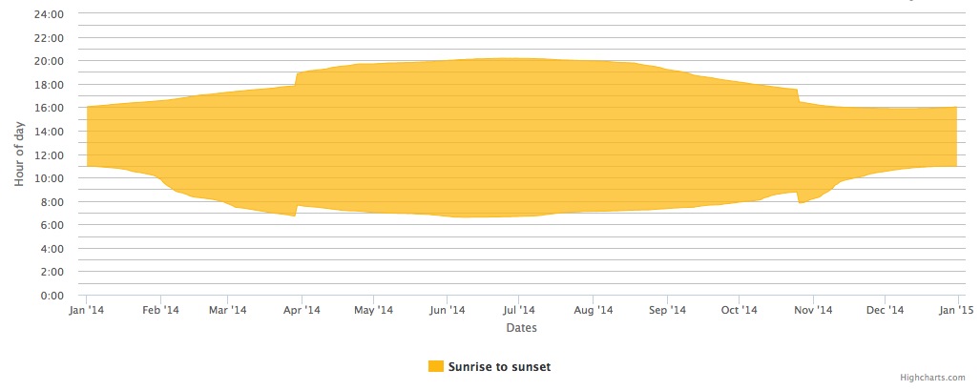
Task: Click the 24:00 y-axis label
Action: pos(51,13)
